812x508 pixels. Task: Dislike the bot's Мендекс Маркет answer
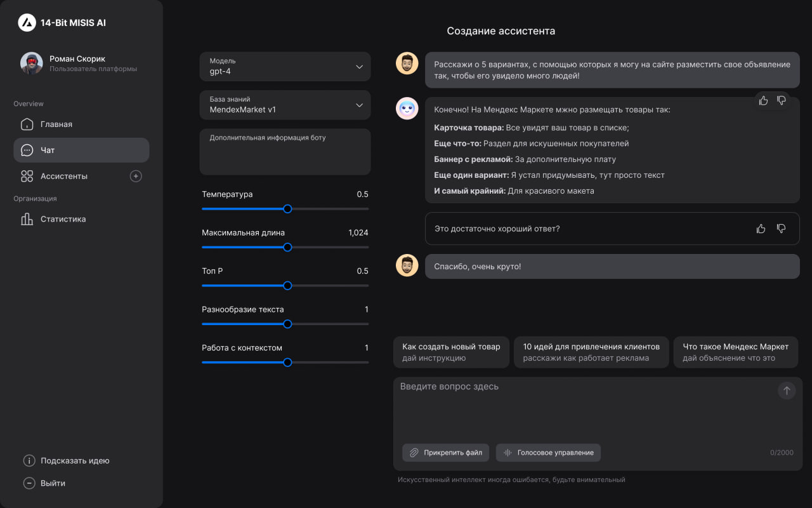(782, 100)
